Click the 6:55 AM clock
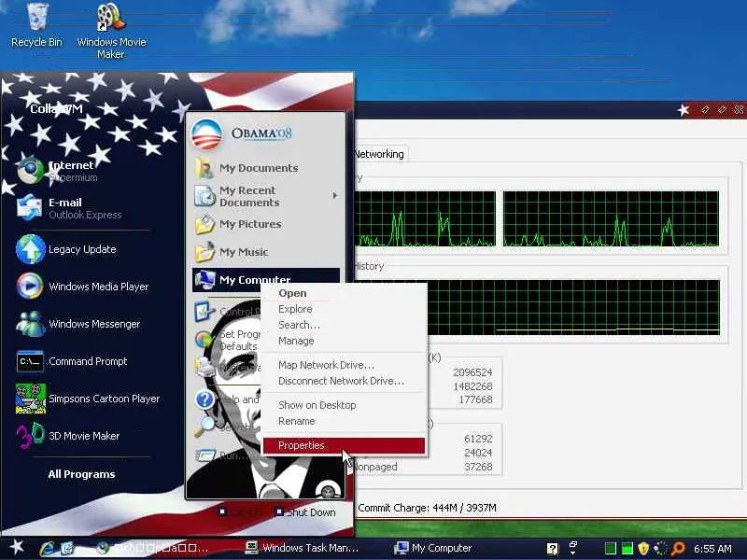The height and width of the screenshot is (560, 747). (712, 549)
